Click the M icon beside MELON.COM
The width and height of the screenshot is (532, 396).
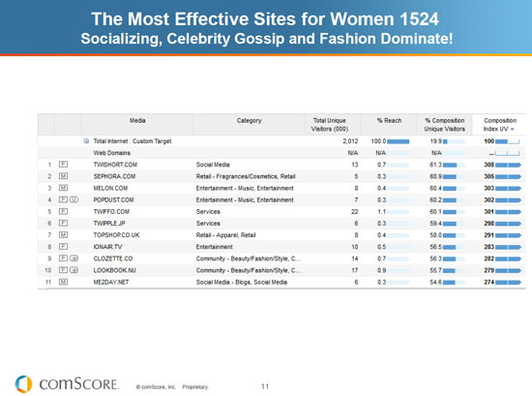pos(63,188)
